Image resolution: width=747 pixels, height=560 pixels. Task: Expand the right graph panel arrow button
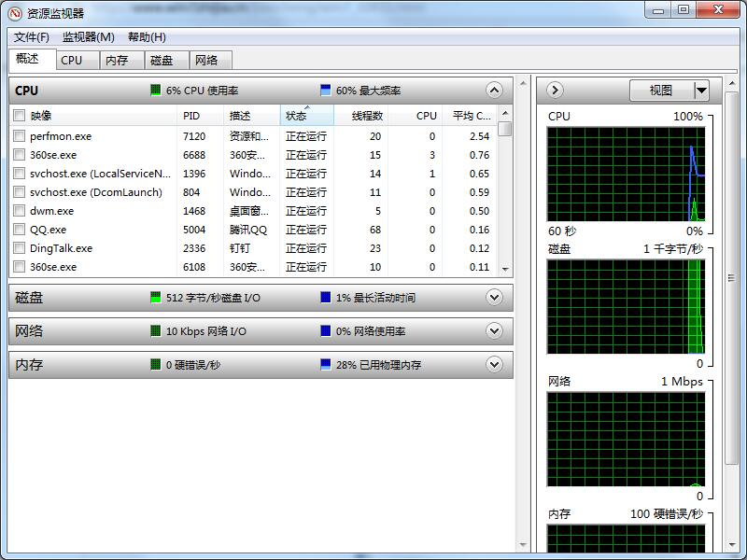coord(554,91)
